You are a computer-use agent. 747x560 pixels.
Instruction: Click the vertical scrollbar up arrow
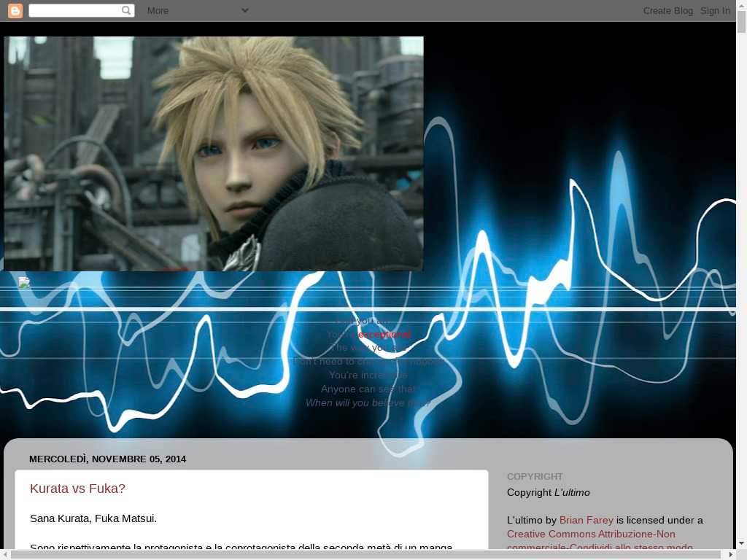(x=741, y=4)
